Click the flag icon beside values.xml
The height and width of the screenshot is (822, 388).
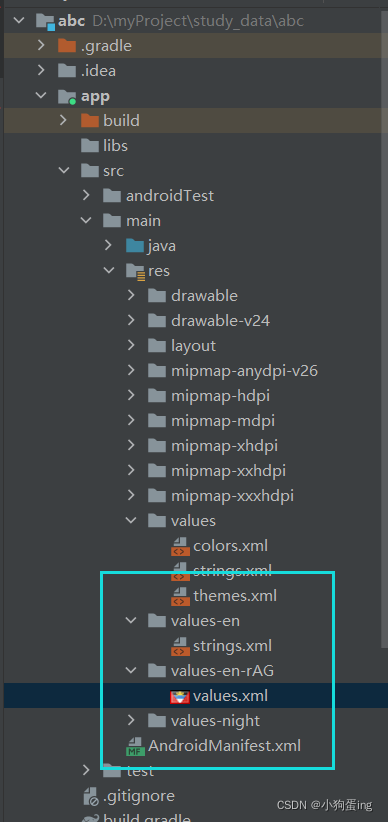[x=180, y=696]
